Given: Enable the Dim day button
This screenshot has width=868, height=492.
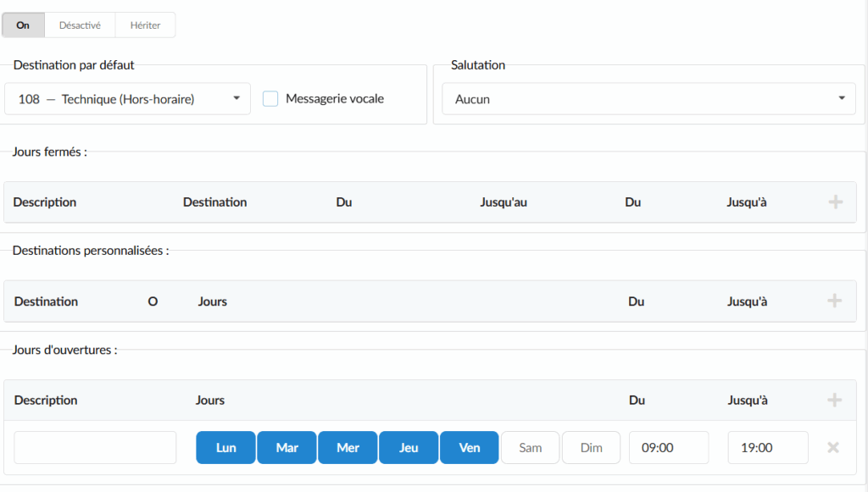Looking at the screenshot, I should pyautogui.click(x=591, y=447).
